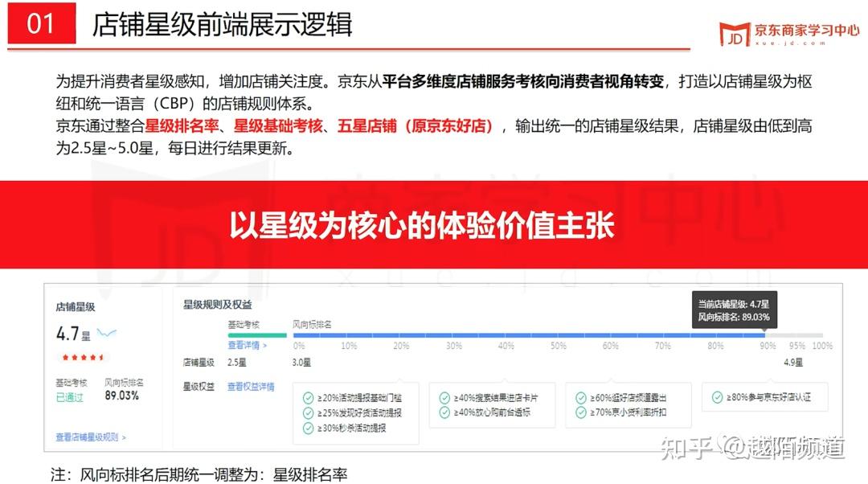Click 基础考核 label above the green bar
This screenshot has width=868, height=484.
tap(244, 325)
